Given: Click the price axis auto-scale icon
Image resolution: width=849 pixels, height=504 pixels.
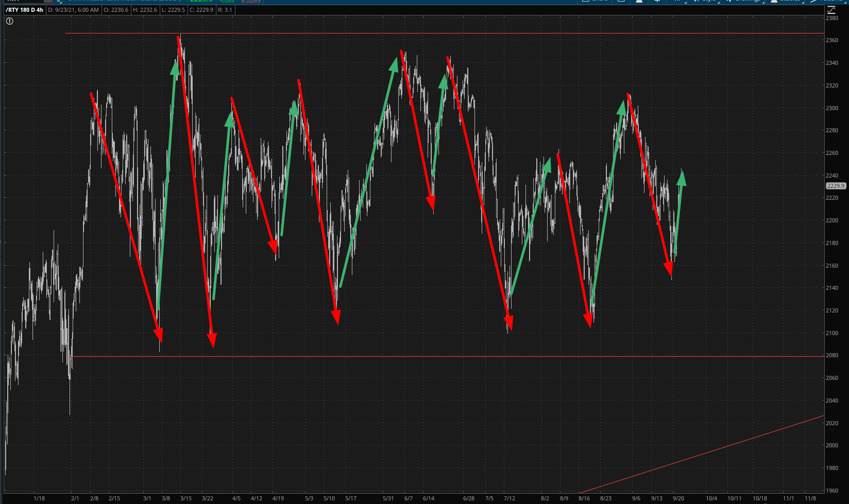Looking at the screenshot, I should (x=830, y=10).
